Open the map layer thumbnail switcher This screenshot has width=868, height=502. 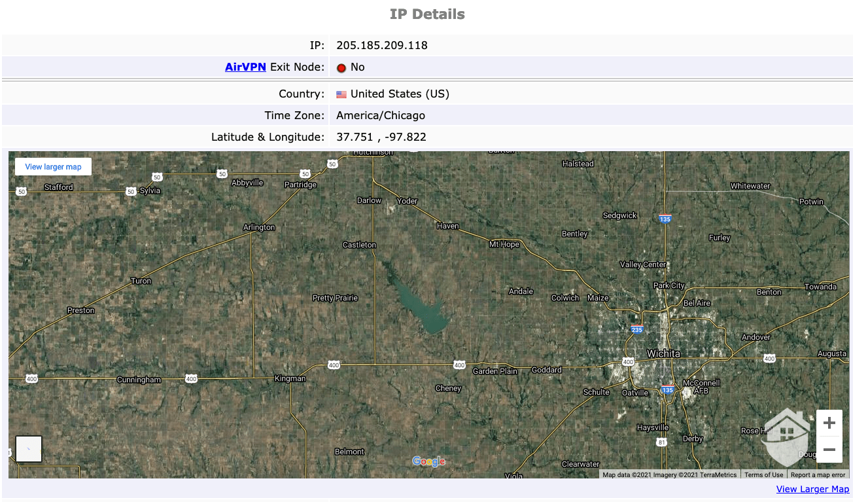pos(29,449)
